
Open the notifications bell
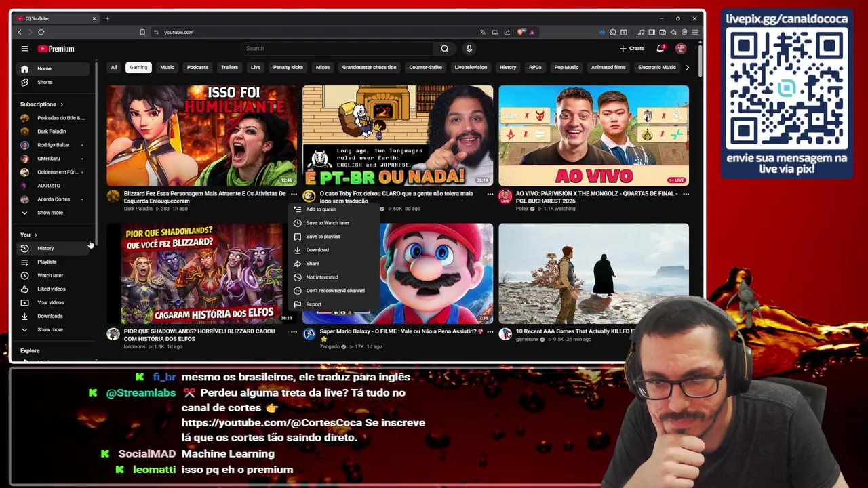click(x=660, y=49)
